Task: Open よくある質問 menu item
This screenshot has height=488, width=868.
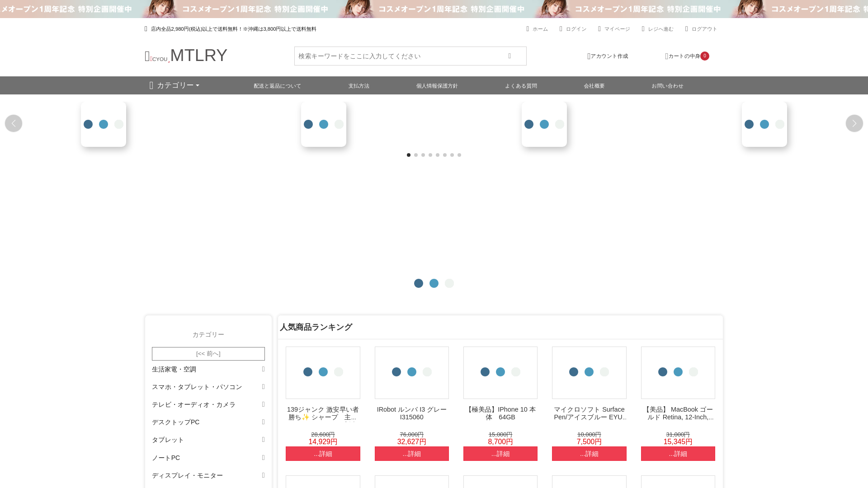Action: (x=521, y=86)
